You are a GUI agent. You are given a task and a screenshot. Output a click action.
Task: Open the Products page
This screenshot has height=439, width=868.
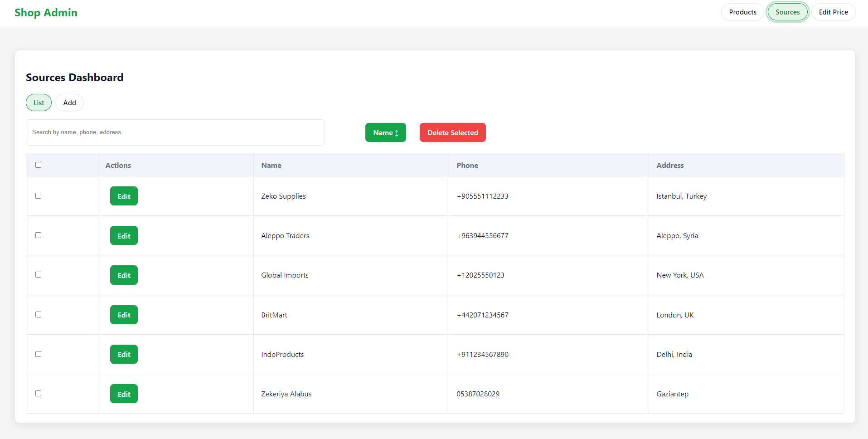pos(742,12)
